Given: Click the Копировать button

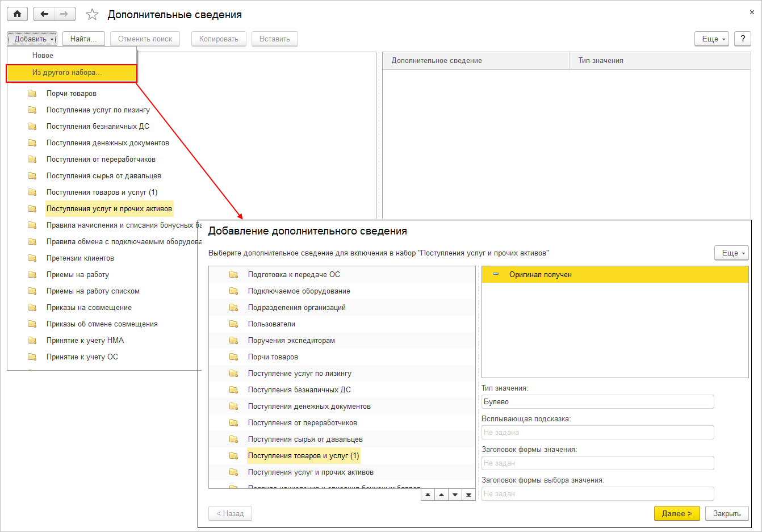Looking at the screenshot, I should pos(219,39).
